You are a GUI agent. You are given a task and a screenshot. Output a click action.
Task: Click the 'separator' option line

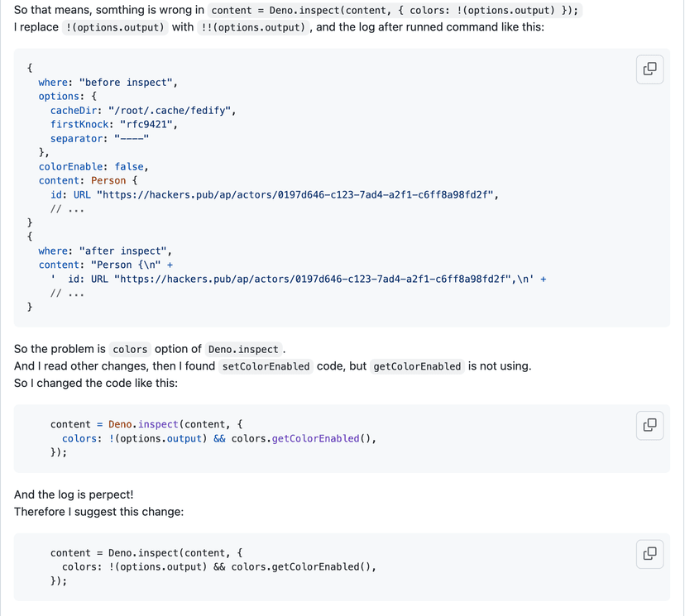click(x=98, y=139)
